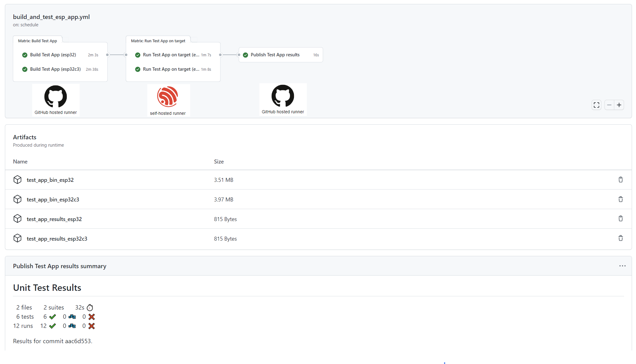Download test_app_bin_esp32c3 artifact

[x=53, y=200]
